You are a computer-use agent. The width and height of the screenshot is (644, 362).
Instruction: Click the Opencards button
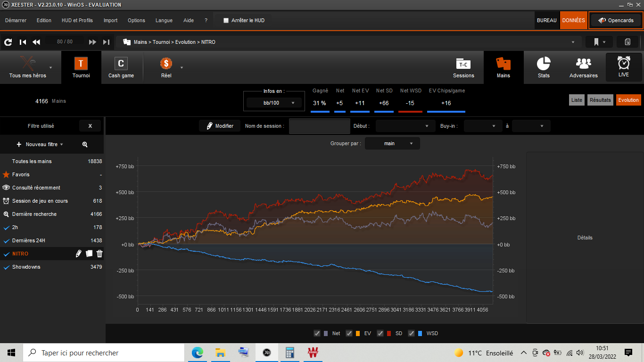point(616,20)
